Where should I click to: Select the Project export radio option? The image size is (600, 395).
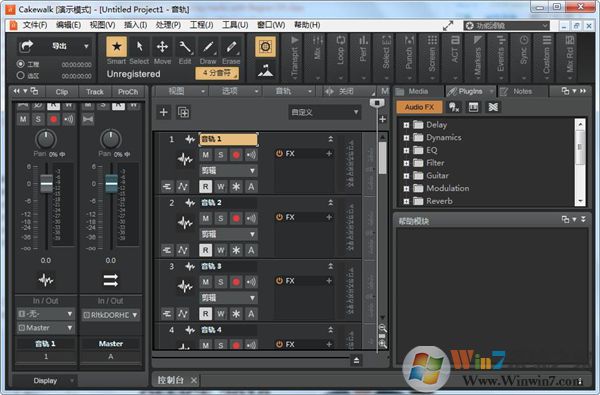(x=21, y=64)
